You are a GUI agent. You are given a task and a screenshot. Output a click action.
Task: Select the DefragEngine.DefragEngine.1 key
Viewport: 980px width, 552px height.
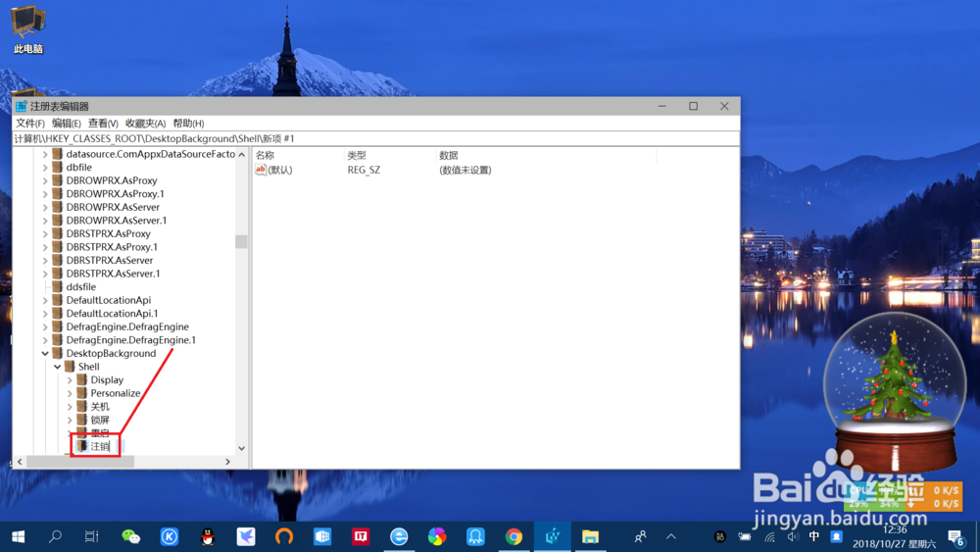click(131, 340)
